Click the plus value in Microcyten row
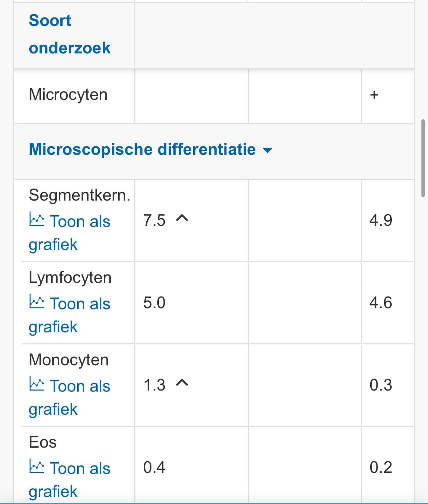The height and width of the screenshot is (504, 428). click(x=374, y=95)
